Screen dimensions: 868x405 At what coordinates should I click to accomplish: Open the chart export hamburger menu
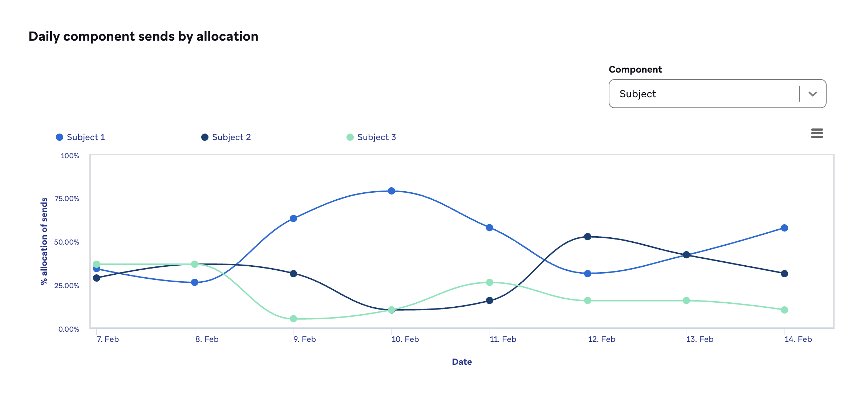[x=817, y=134]
